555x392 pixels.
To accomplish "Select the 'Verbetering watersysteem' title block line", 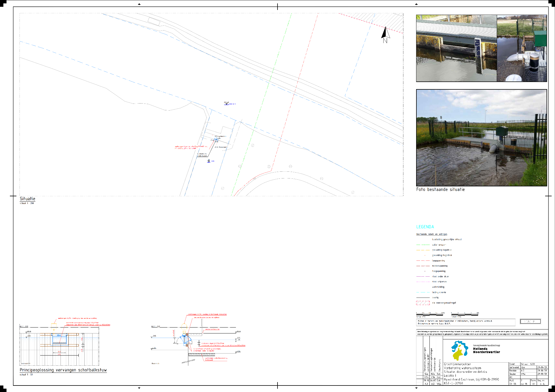I will coord(462,368).
